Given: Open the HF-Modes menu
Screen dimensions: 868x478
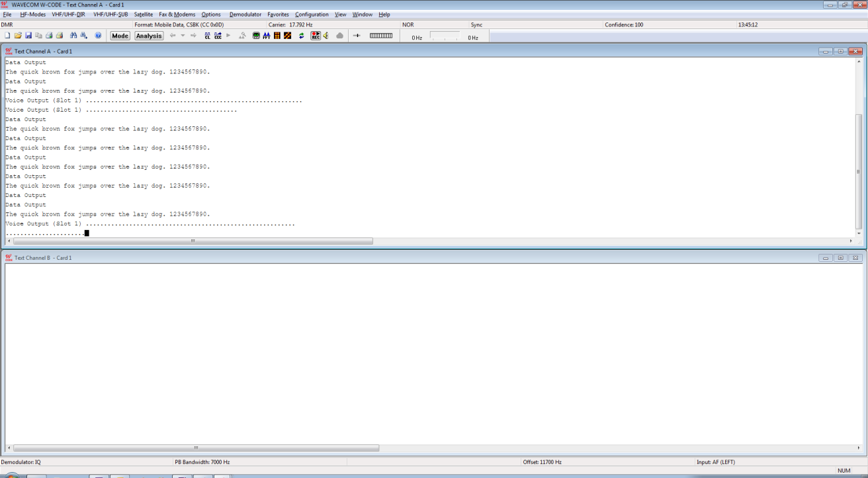Looking at the screenshot, I should (32, 15).
